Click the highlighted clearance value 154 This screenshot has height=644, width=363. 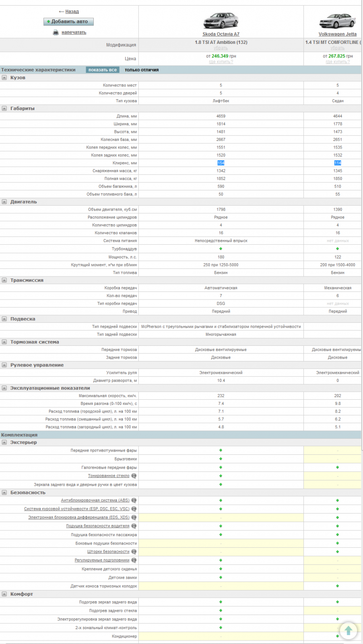221,163
